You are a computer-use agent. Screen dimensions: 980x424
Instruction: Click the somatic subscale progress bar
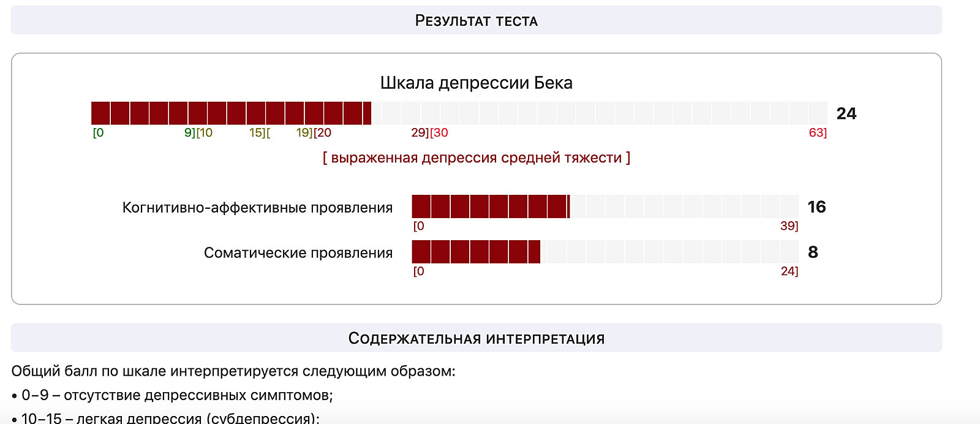(605, 252)
